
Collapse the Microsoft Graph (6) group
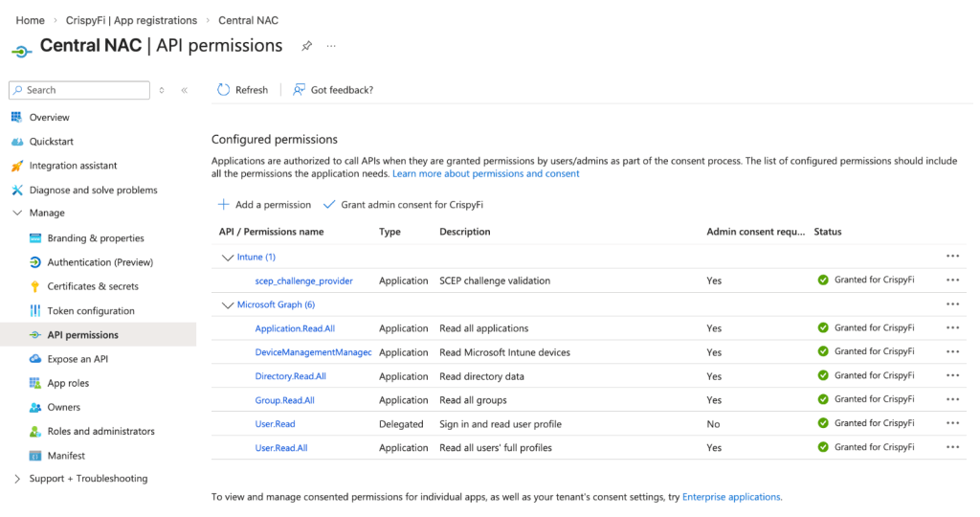click(x=228, y=305)
